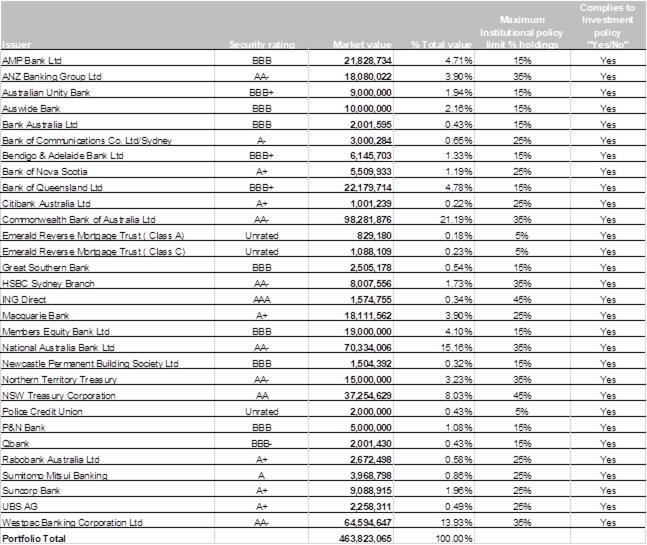
Task: Select the Market value column header
Action: [362, 45]
